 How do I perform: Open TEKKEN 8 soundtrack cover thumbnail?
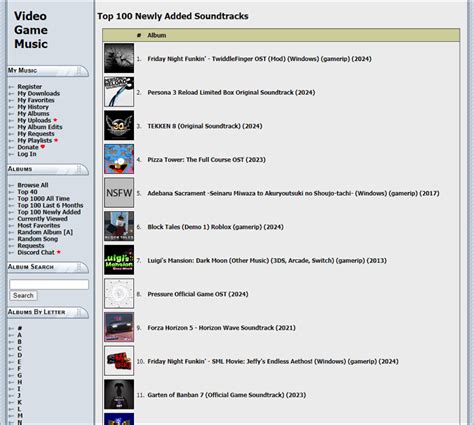click(119, 125)
